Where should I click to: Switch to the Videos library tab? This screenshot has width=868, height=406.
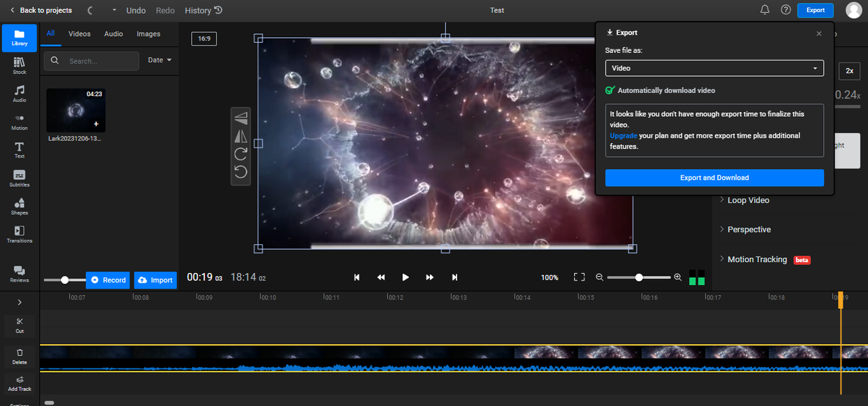79,34
